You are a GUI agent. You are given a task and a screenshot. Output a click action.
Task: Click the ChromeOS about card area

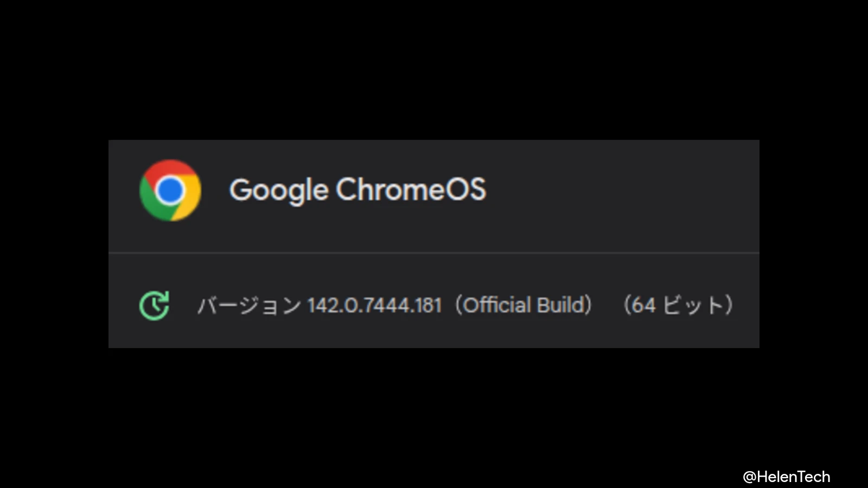[434, 244]
